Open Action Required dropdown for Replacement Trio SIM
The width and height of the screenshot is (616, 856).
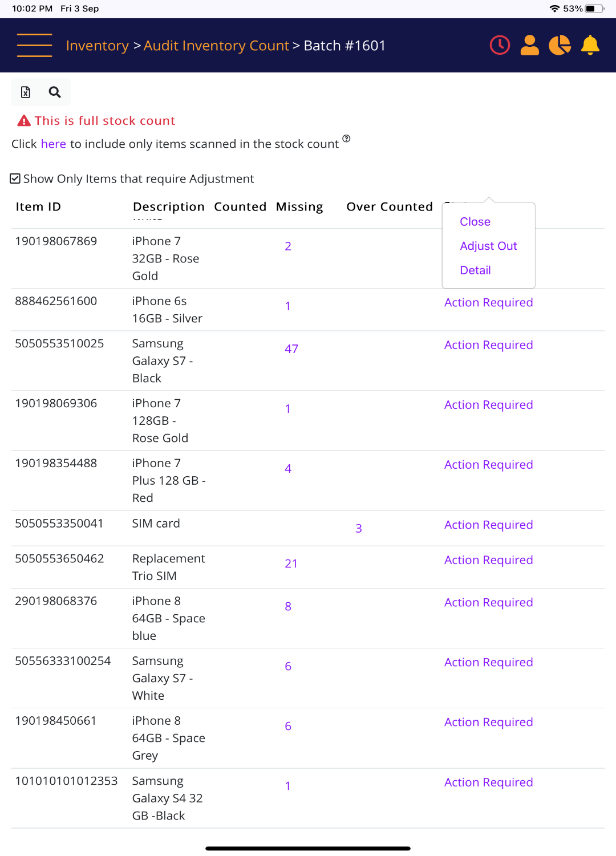pyautogui.click(x=488, y=561)
